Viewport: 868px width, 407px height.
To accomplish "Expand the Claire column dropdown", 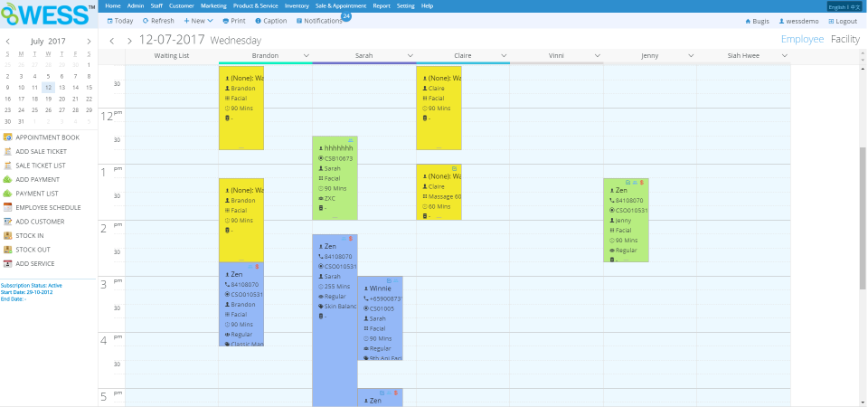I will (x=504, y=56).
